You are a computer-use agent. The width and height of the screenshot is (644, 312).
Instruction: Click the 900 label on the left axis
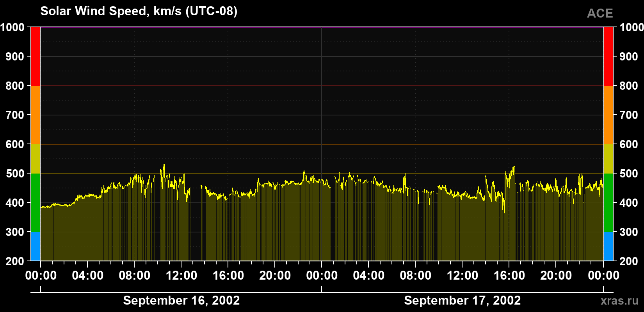coord(15,57)
